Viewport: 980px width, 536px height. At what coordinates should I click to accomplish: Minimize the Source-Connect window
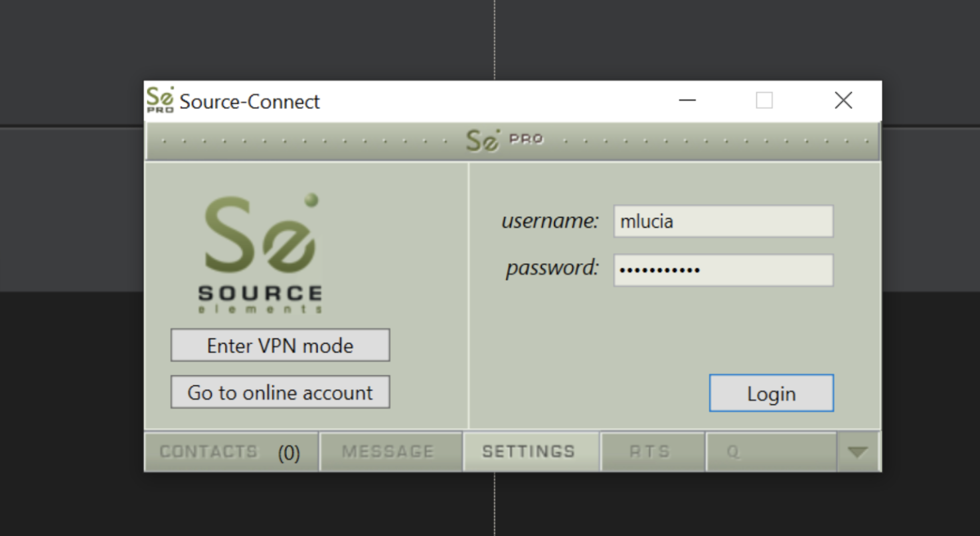coord(687,101)
